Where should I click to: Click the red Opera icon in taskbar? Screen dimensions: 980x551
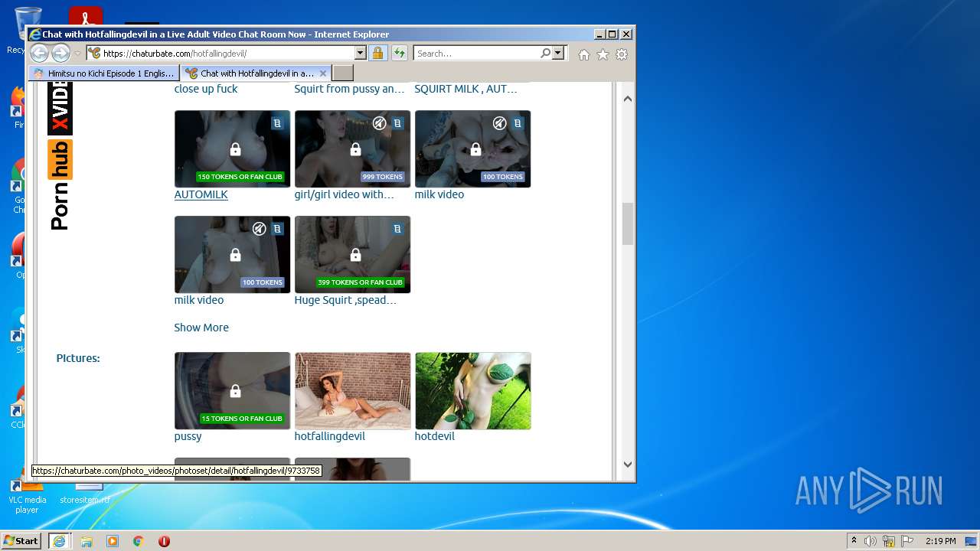pos(164,541)
